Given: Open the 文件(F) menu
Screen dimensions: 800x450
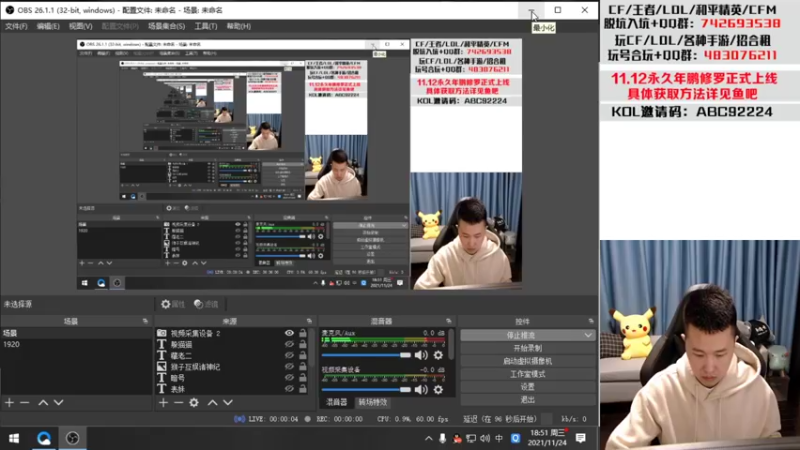Looking at the screenshot, I should point(16,26).
